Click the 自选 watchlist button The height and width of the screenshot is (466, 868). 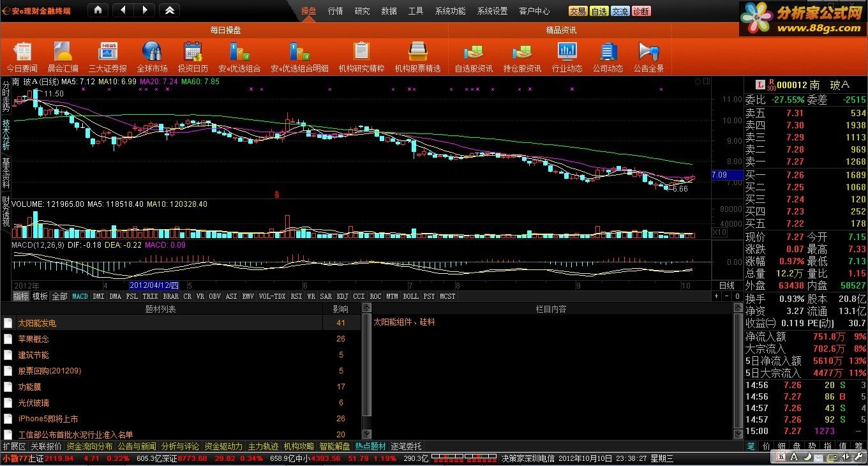click(599, 11)
